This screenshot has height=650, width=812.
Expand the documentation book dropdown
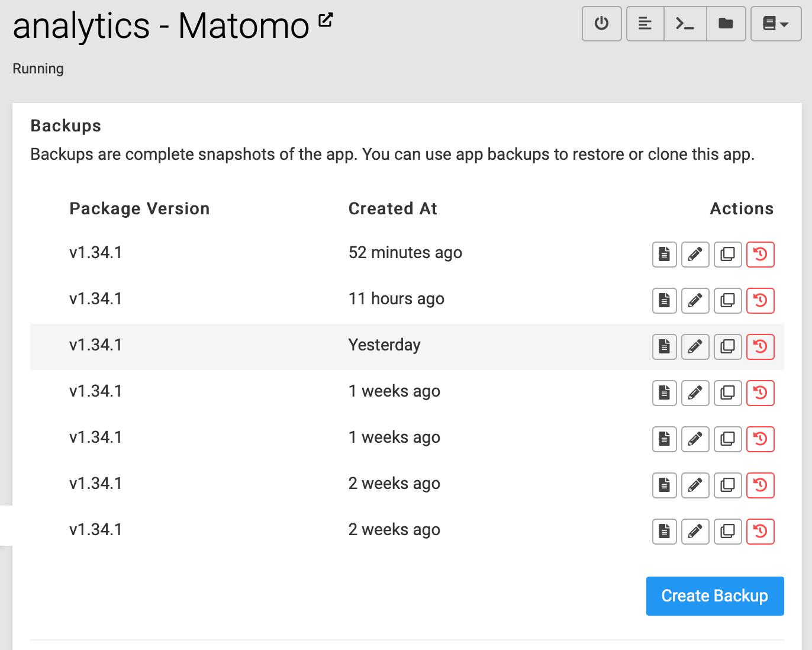click(776, 24)
